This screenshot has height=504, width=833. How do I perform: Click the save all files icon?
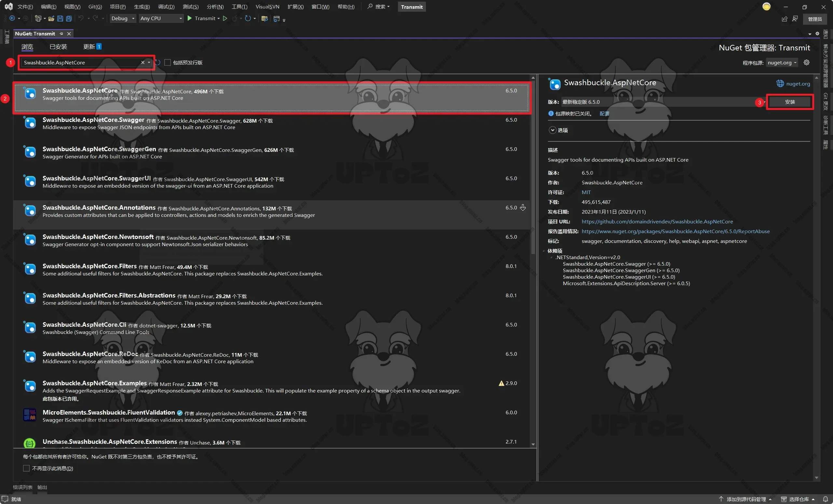(69, 18)
